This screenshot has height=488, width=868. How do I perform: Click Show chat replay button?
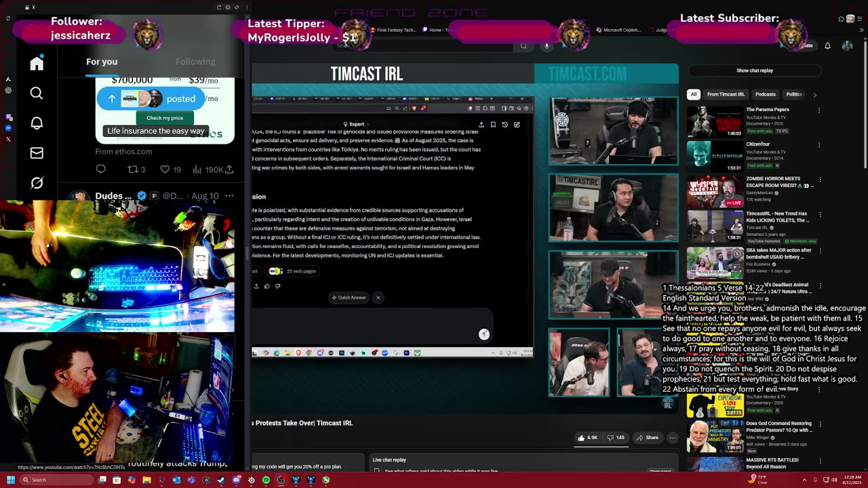pos(755,70)
